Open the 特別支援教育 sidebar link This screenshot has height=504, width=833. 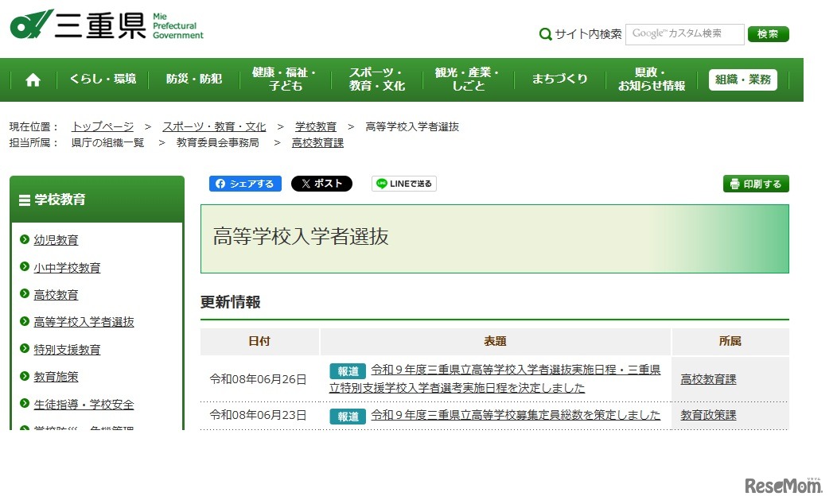pyautogui.click(x=67, y=350)
